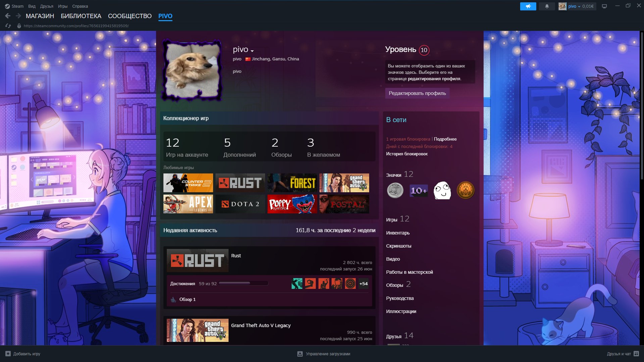Switch to the PIVO tab
The image size is (644, 362).
[165, 16]
